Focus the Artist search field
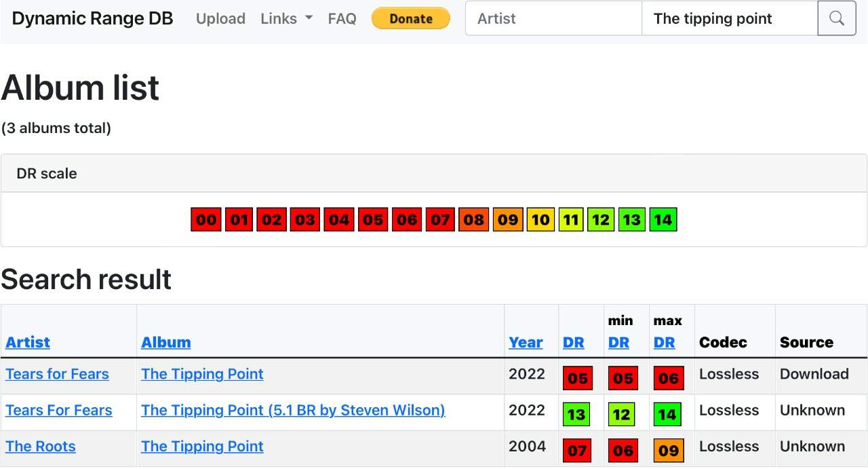The image size is (868, 469). (x=553, y=18)
